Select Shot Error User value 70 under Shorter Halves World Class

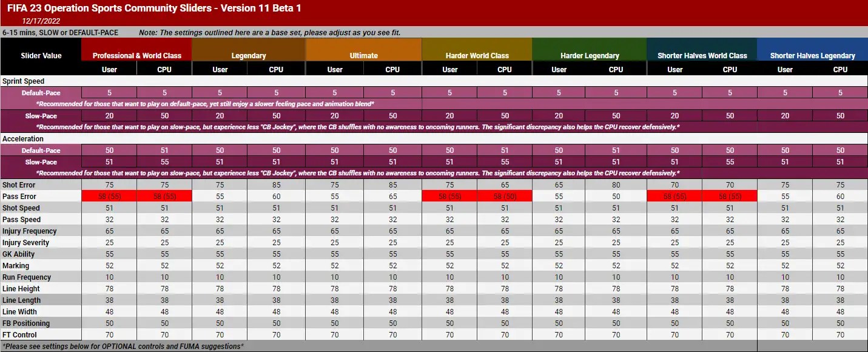(x=675, y=185)
